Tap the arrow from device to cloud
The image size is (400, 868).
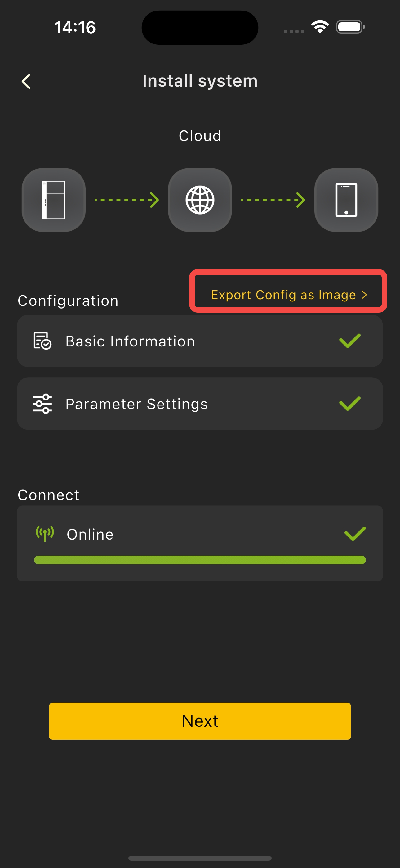point(127,200)
